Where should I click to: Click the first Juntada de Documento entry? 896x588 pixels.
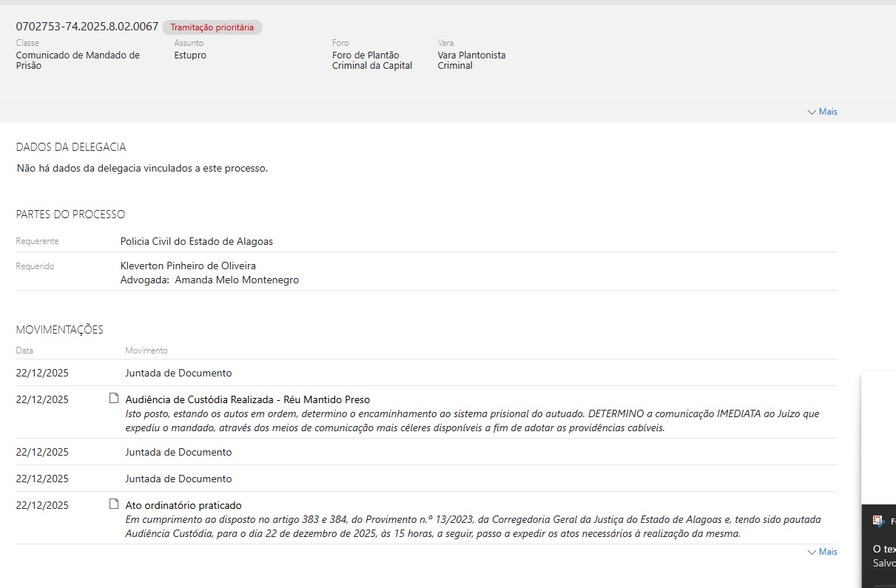(x=178, y=373)
